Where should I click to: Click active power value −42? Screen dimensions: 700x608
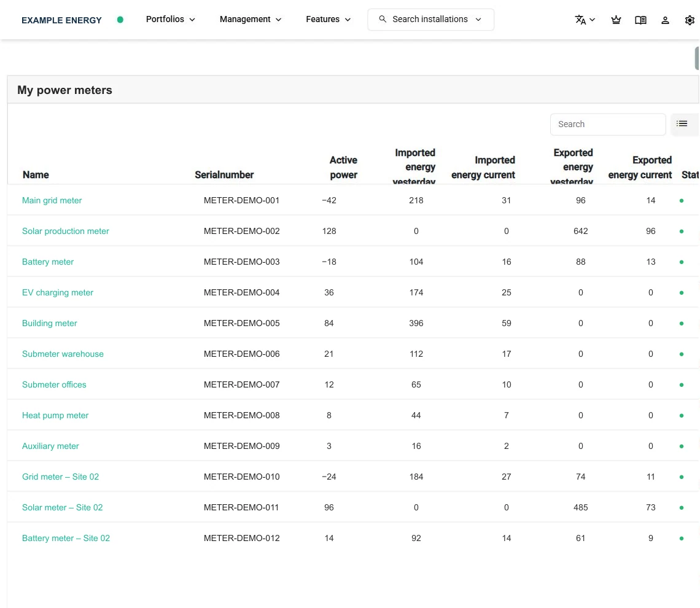pyautogui.click(x=329, y=200)
